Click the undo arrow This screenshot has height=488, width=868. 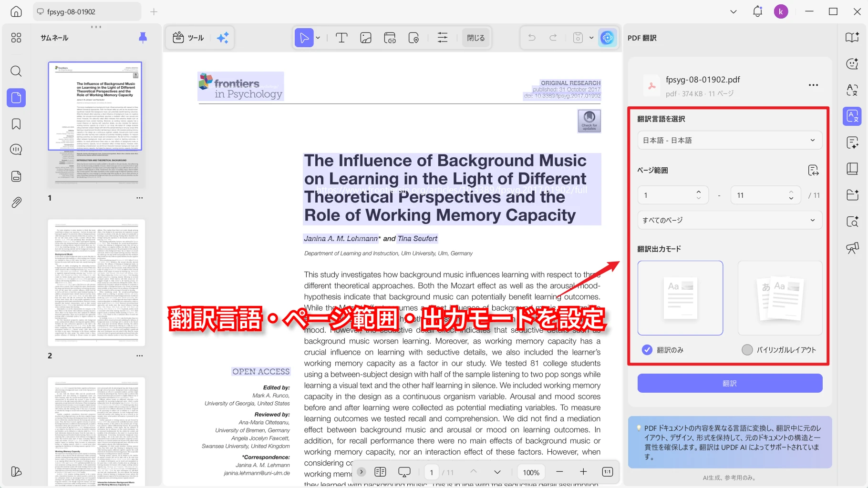[x=532, y=38]
